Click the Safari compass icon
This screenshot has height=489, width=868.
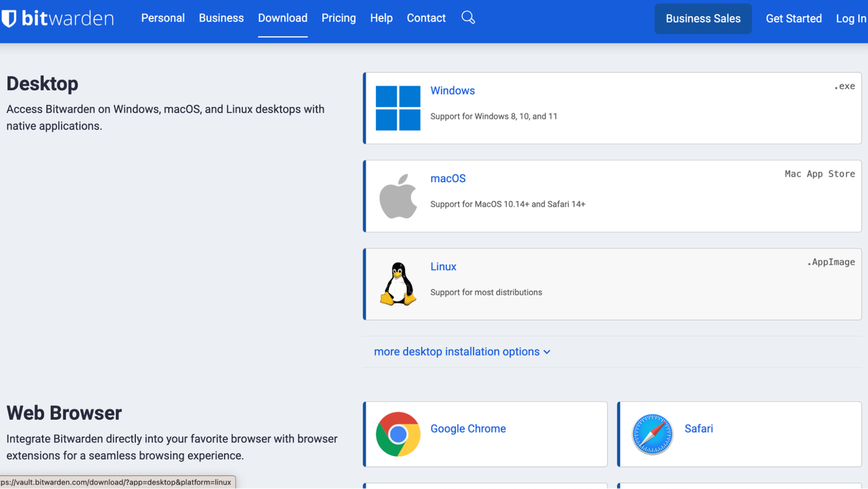pyautogui.click(x=652, y=434)
